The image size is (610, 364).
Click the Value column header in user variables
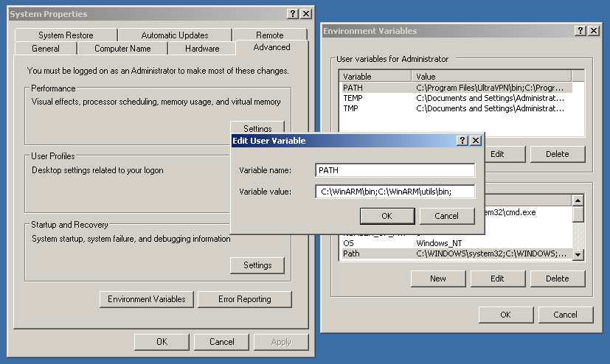pyautogui.click(x=492, y=76)
